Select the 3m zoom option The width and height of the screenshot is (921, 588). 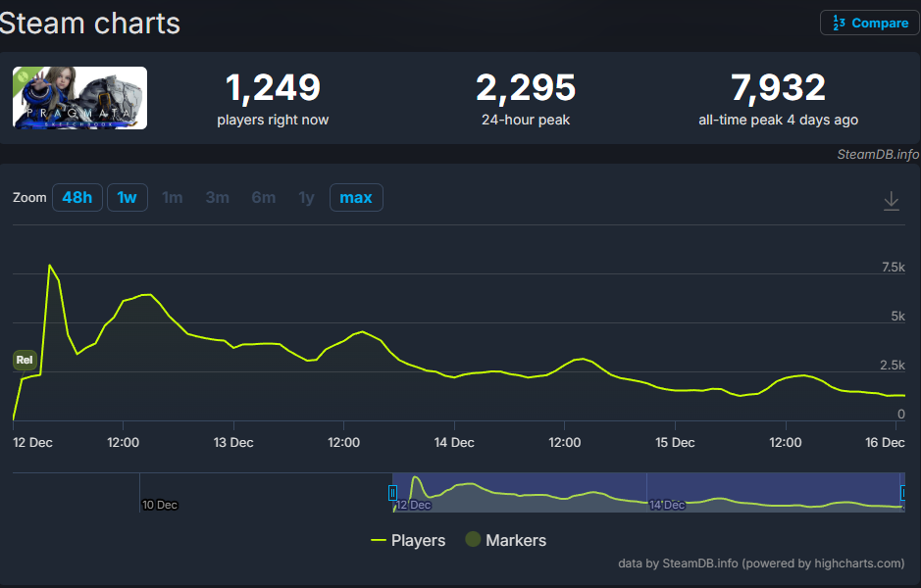click(218, 197)
